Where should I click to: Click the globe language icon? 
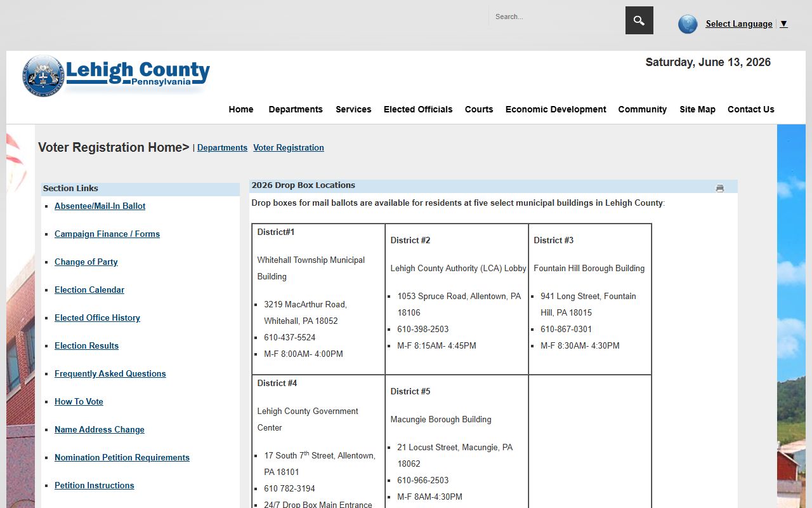tap(688, 24)
